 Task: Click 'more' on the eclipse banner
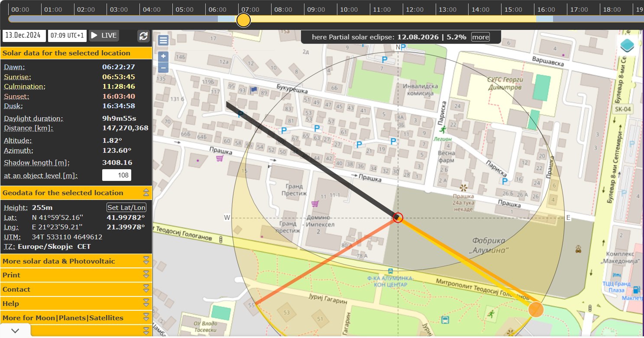(x=480, y=37)
